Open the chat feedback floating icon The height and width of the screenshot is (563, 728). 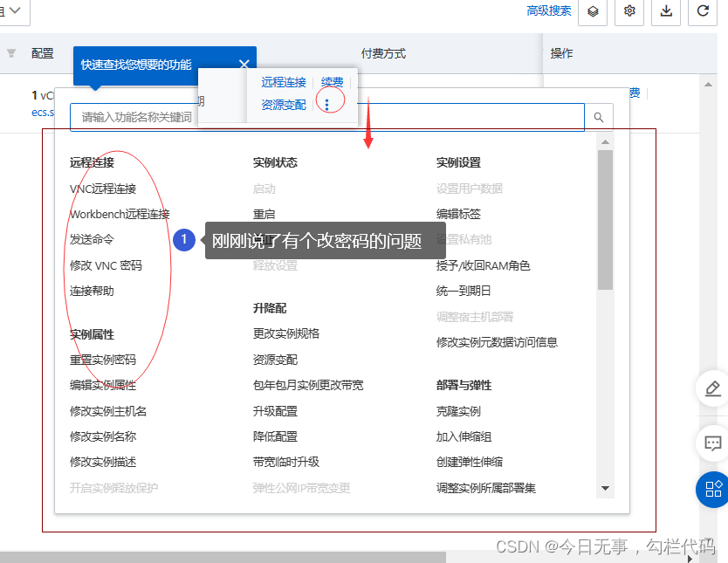click(712, 443)
